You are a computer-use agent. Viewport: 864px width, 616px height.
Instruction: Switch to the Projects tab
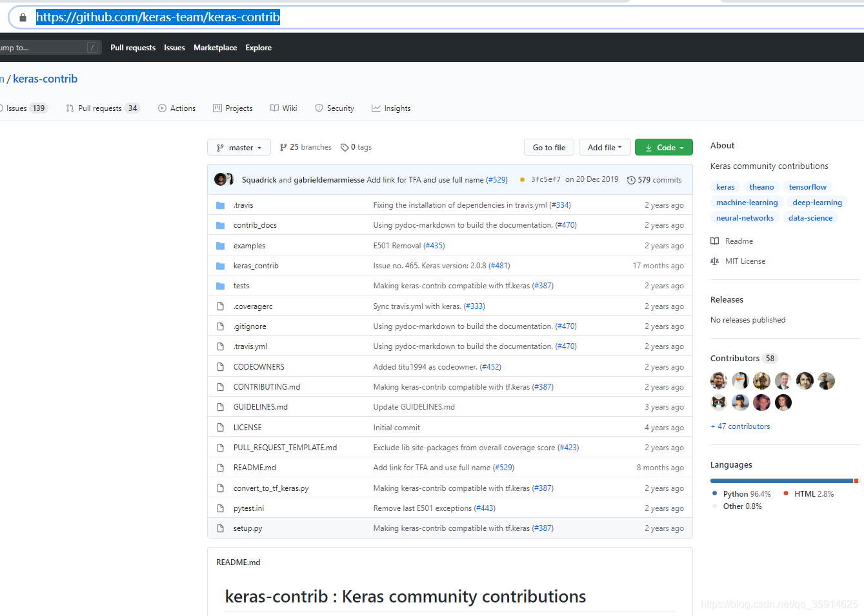[x=233, y=108]
